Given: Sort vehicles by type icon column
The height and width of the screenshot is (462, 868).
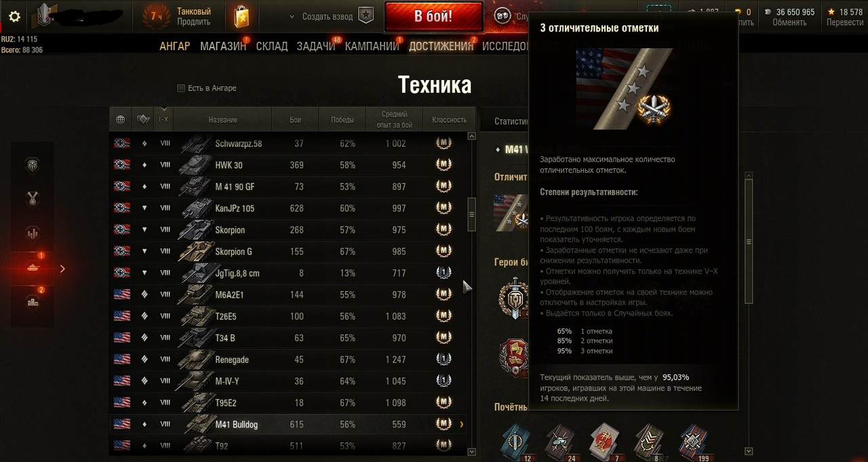Looking at the screenshot, I should (142, 119).
